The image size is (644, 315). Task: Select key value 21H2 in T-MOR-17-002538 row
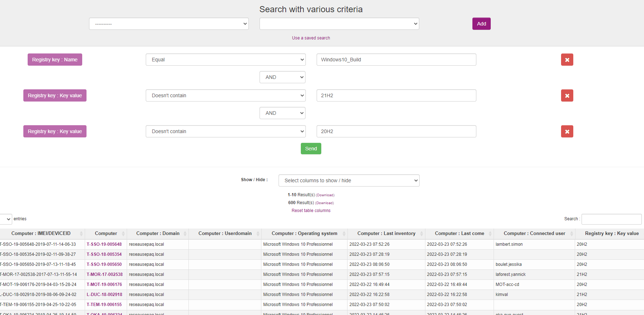click(x=609, y=274)
